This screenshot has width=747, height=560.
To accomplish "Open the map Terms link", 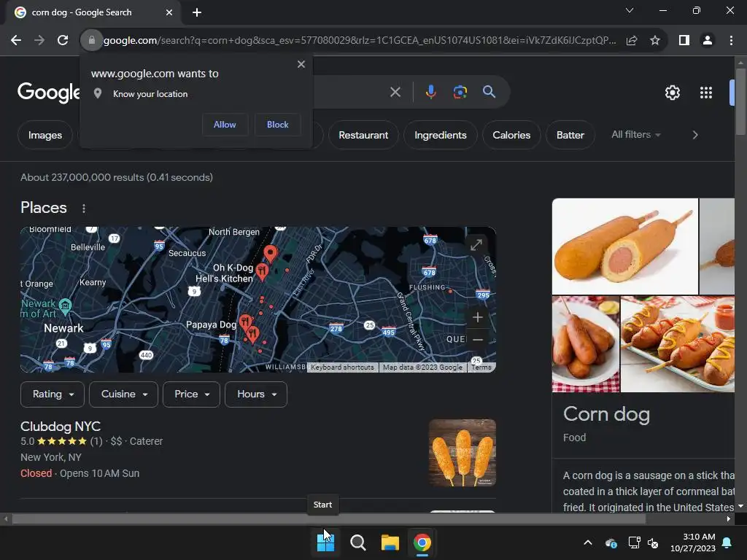I will pyautogui.click(x=481, y=367).
